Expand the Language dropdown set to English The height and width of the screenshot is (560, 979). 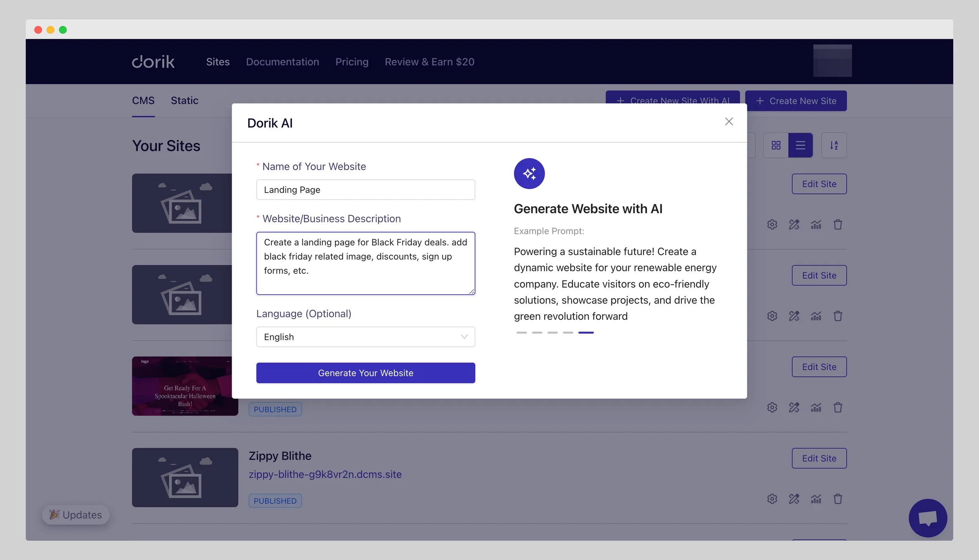coord(365,337)
